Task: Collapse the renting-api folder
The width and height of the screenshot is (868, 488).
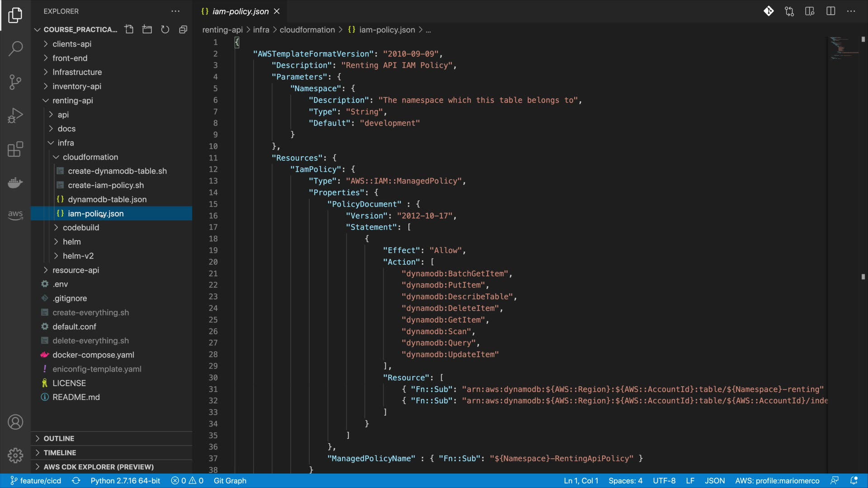Action: click(72, 100)
